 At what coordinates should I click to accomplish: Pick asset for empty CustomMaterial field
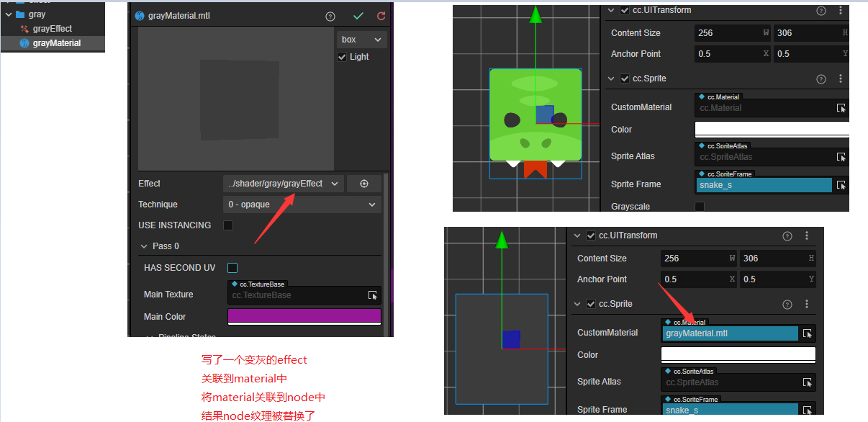[841, 108]
